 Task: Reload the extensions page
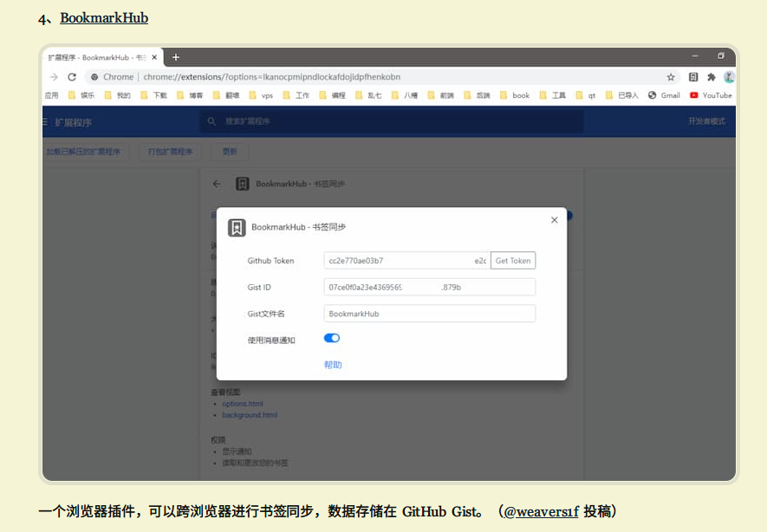pyautogui.click(x=72, y=77)
